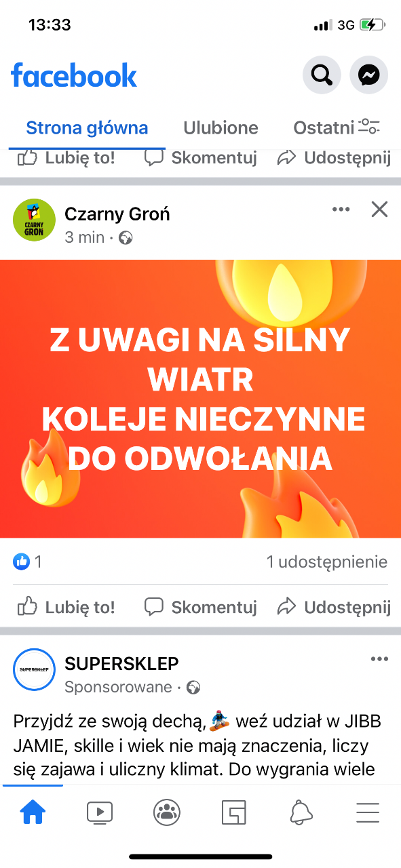Screen dimensions: 401x868
Task: Select the Strona główna tab
Action: pyautogui.click(x=87, y=127)
